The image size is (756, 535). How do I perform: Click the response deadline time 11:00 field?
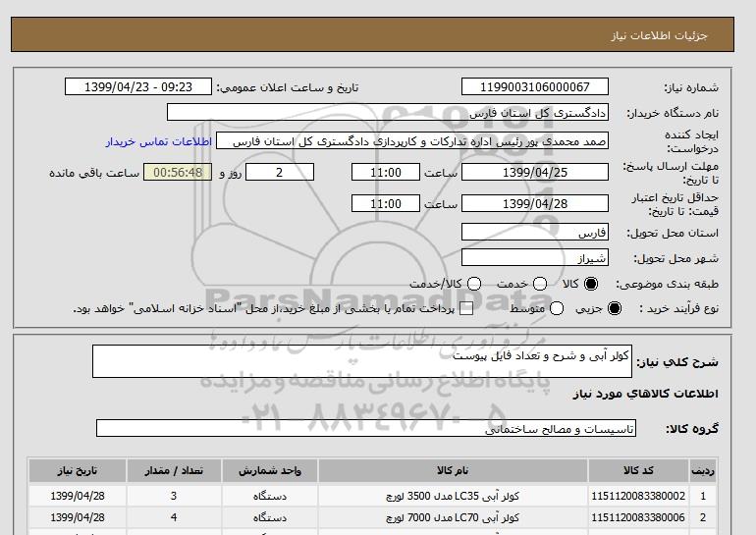386,172
